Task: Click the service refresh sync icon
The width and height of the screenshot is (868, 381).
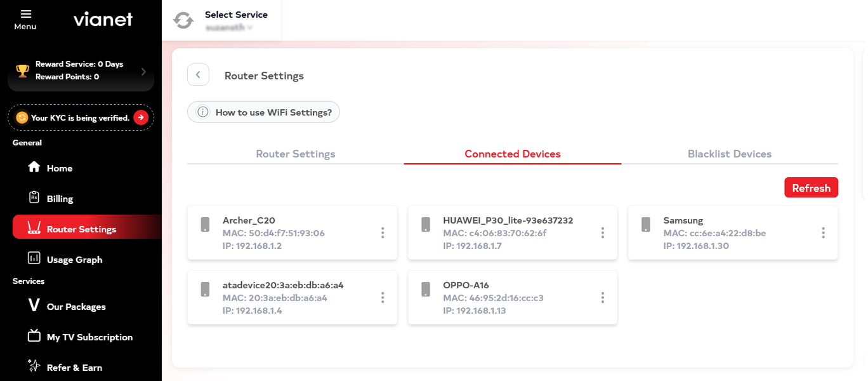Action: 183,20
